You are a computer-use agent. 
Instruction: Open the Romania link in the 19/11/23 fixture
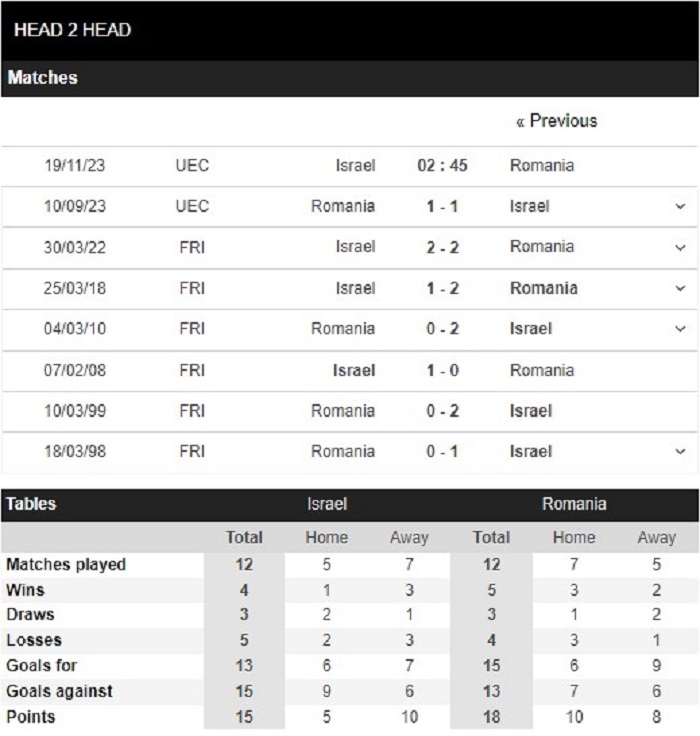542,165
